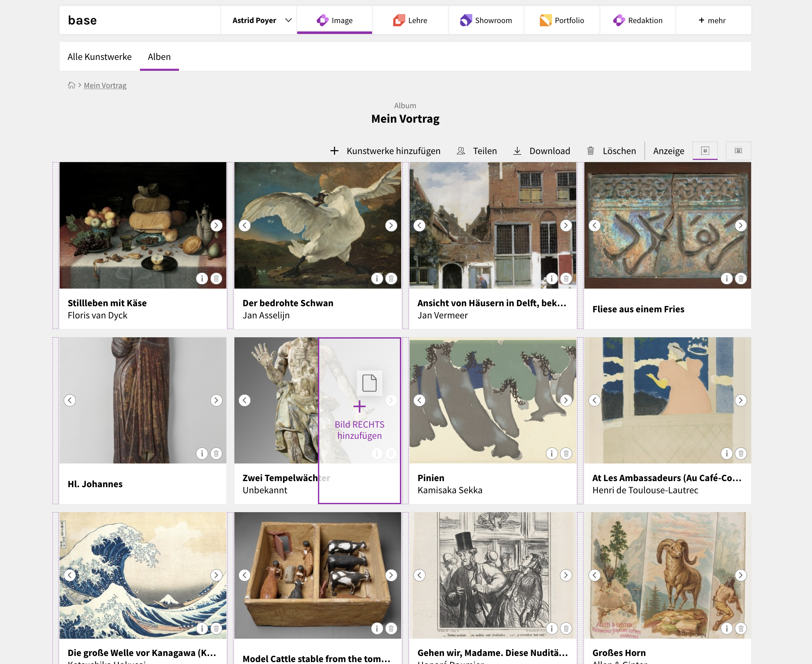Open info for Model Cattle stable
The width and height of the screenshot is (812, 664).
pos(377,628)
